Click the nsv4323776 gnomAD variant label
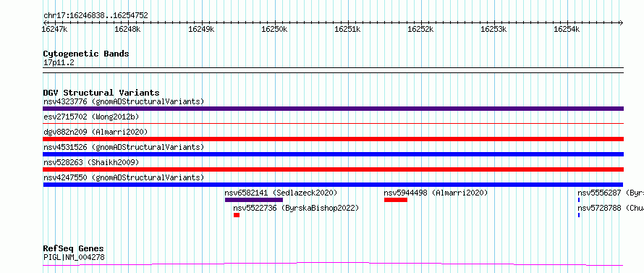The width and height of the screenshot is (644, 273). (124, 101)
